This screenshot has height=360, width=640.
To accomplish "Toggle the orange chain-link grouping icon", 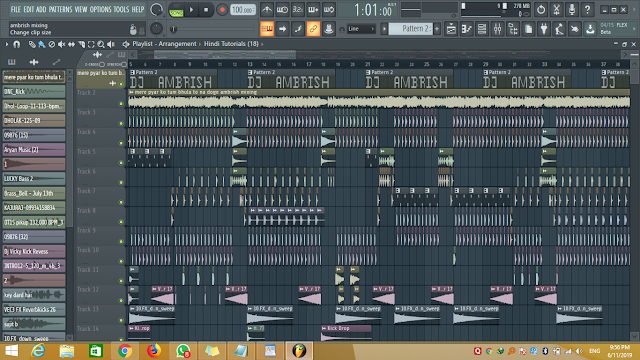I will tap(313, 29).
